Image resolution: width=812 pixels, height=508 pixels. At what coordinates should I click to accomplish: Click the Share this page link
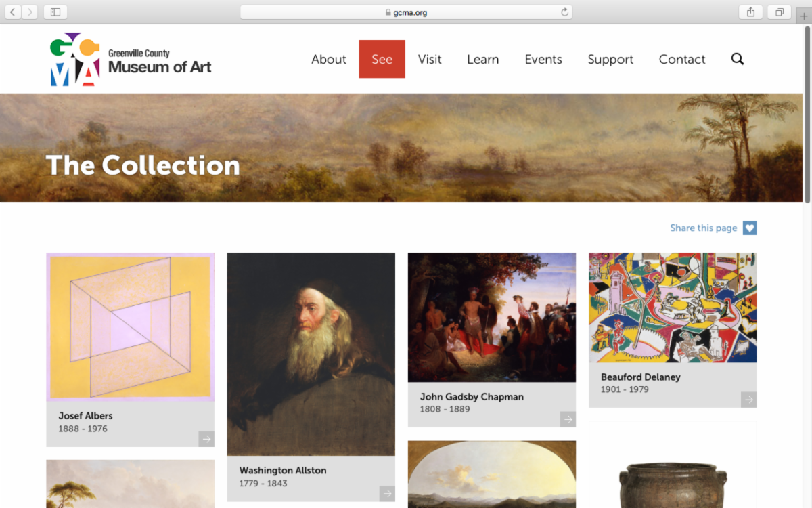click(703, 228)
